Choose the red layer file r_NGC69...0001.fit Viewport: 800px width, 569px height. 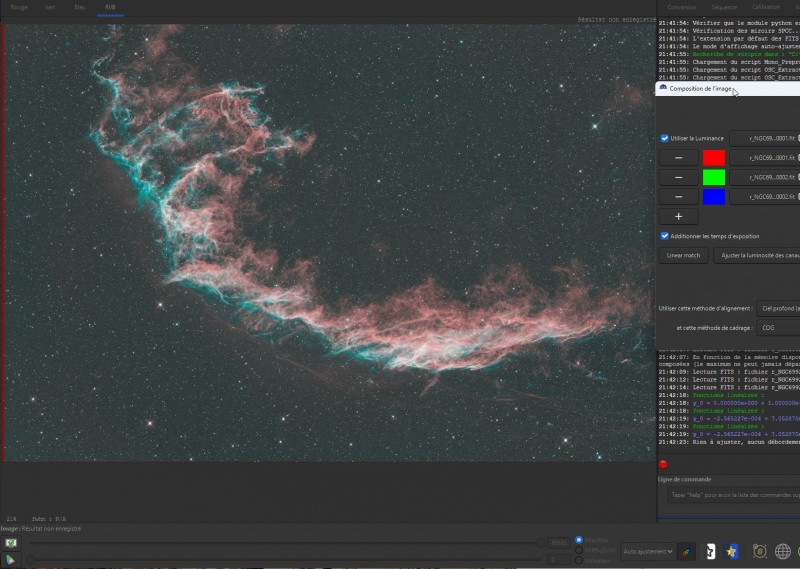(x=765, y=158)
